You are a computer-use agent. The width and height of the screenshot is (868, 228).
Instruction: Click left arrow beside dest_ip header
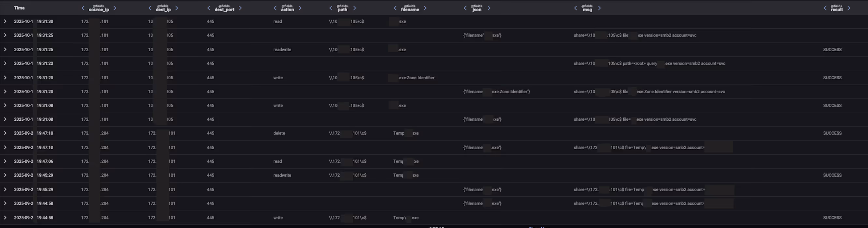click(150, 8)
